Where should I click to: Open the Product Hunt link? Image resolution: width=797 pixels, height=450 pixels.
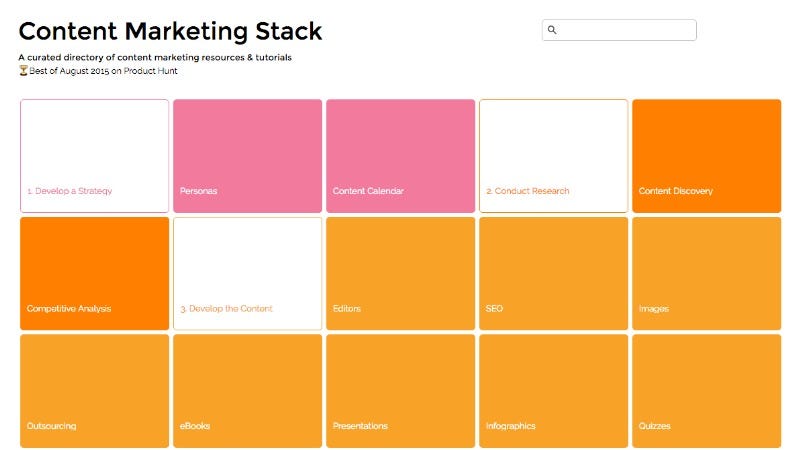coord(151,71)
